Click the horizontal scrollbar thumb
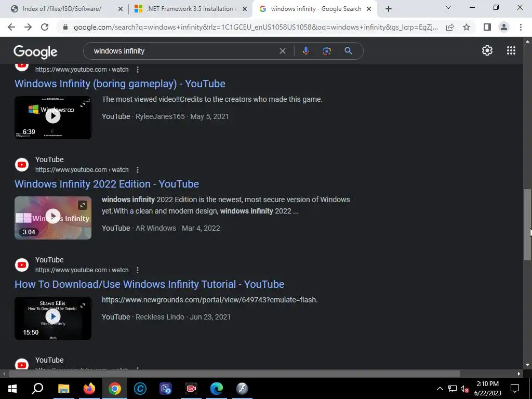Image resolution: width=532 pixels, height=399 pixels. point(234,374)
